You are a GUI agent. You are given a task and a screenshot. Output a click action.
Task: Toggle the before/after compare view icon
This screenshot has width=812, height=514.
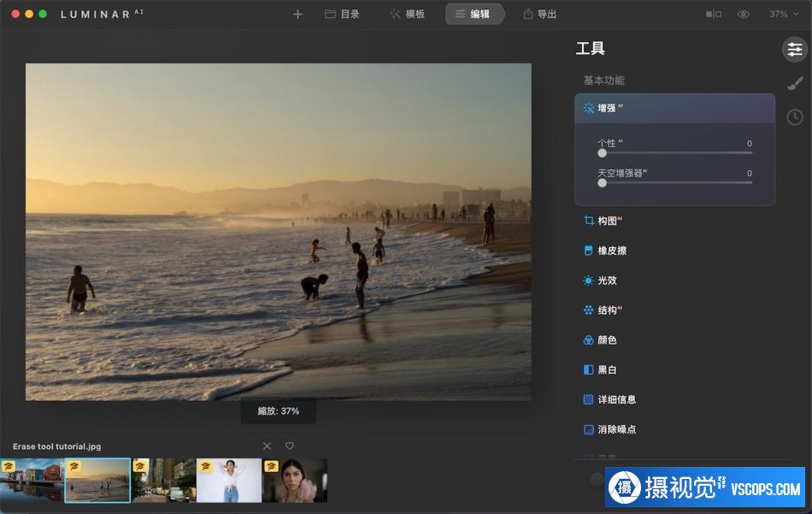tap(713, 15)
